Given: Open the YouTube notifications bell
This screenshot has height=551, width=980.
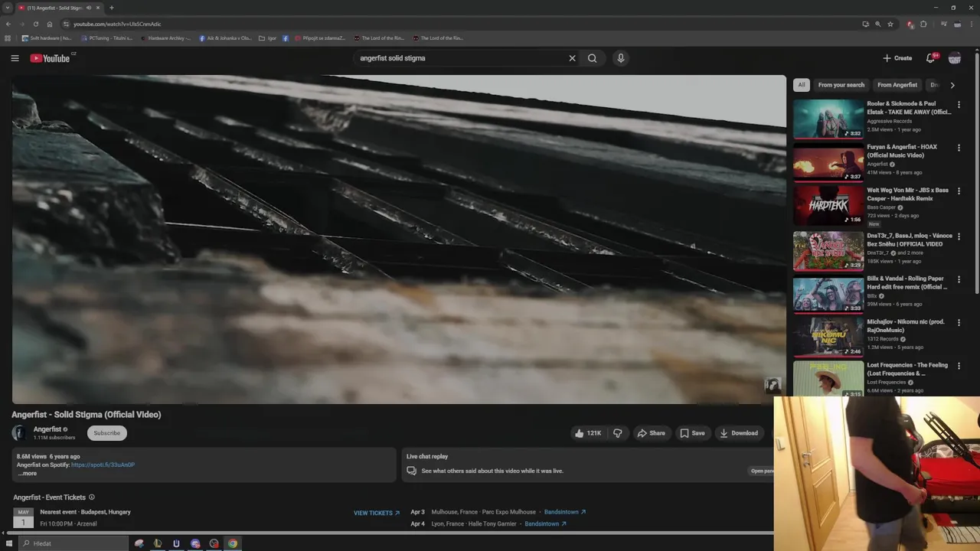Looking at the screenshot, I should click(x=931, y=58).
